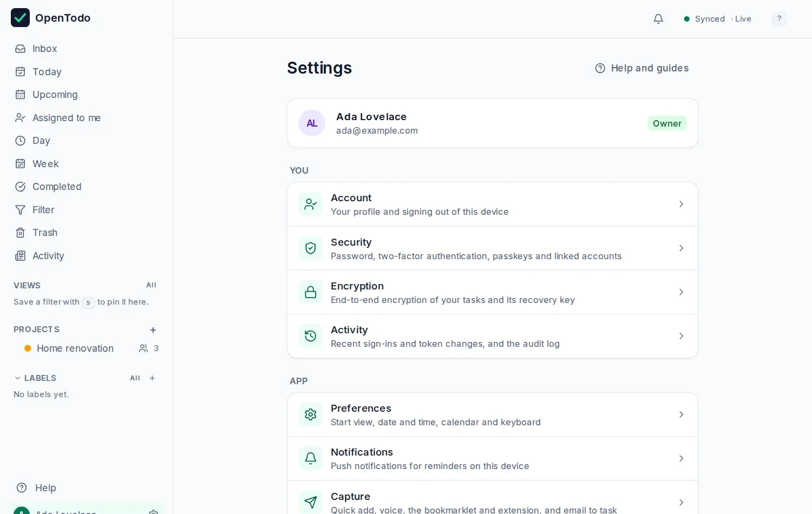Add a new label with plus icon
Viewport: 812px width, 514px height.
pyautogui.click(x=152, y=378)
